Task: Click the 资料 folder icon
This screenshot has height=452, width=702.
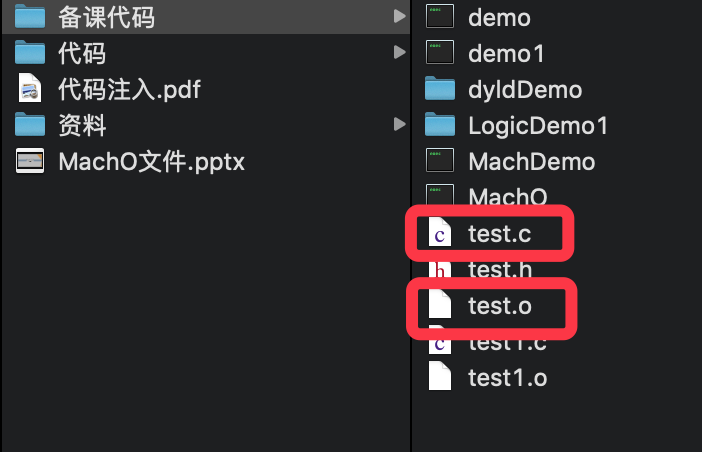Action: click(x=31, y=125)
